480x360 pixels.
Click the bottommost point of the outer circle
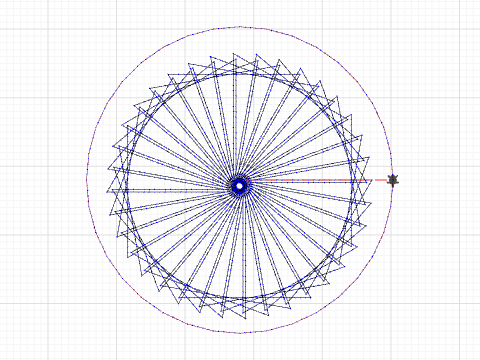tap(240, 332)
